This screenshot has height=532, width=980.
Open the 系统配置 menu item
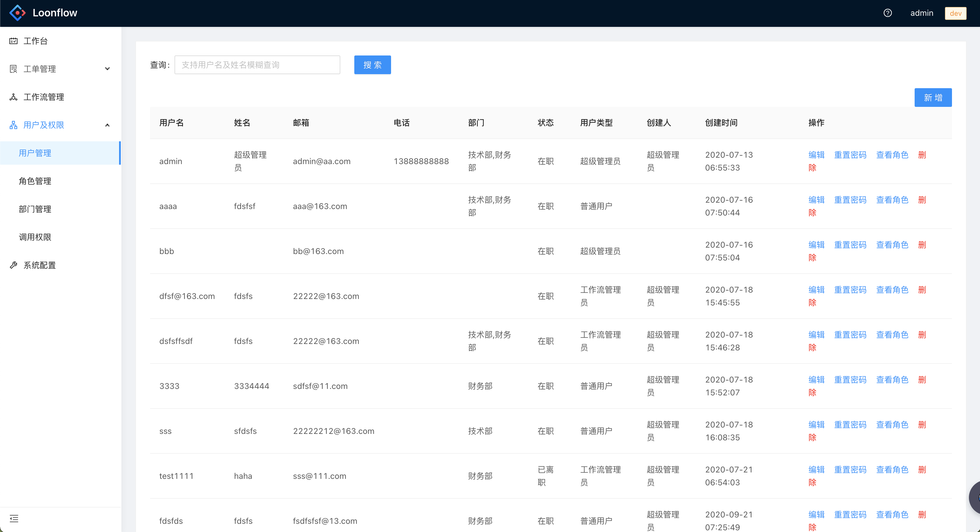[60, 265]
